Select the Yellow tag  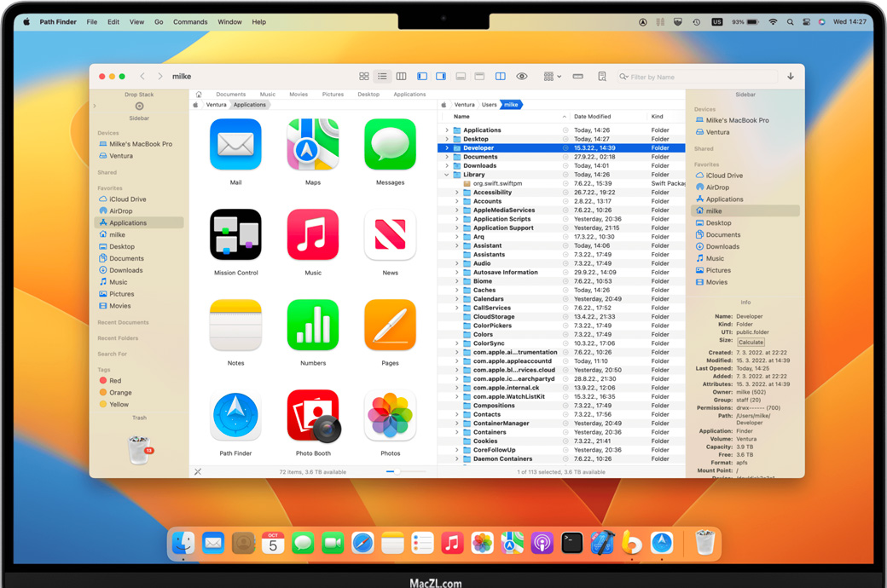[113, 404]
